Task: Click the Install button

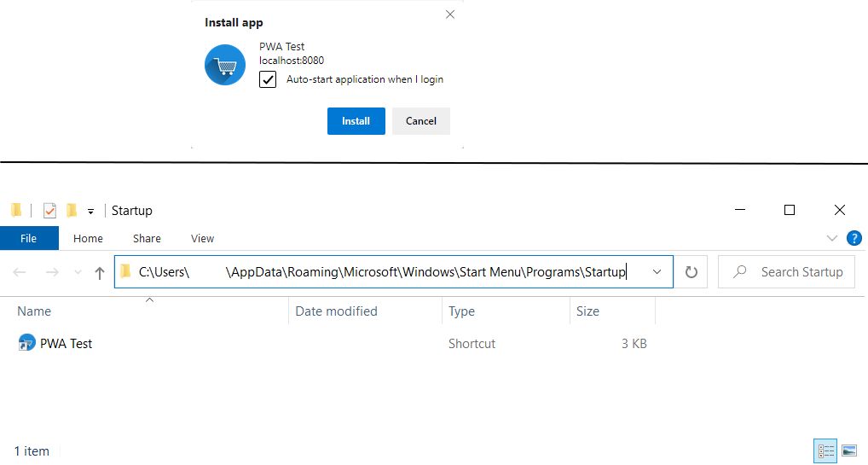Action: click(x=356, y=121)
